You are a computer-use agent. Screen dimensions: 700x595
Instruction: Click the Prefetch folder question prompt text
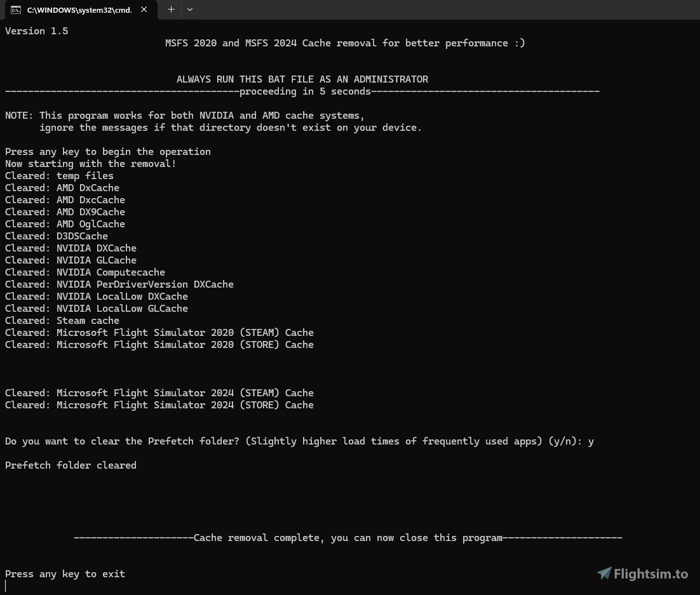pyautogui.click(x=292, y=441)
